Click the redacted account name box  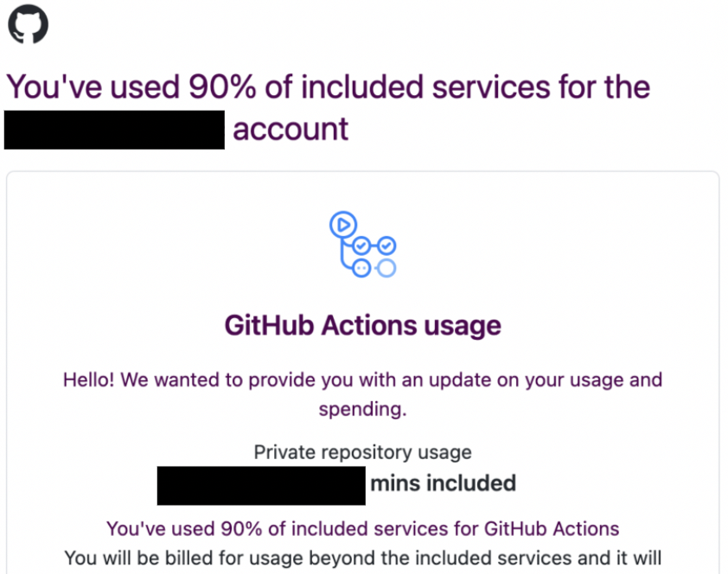tap(114, 130)
